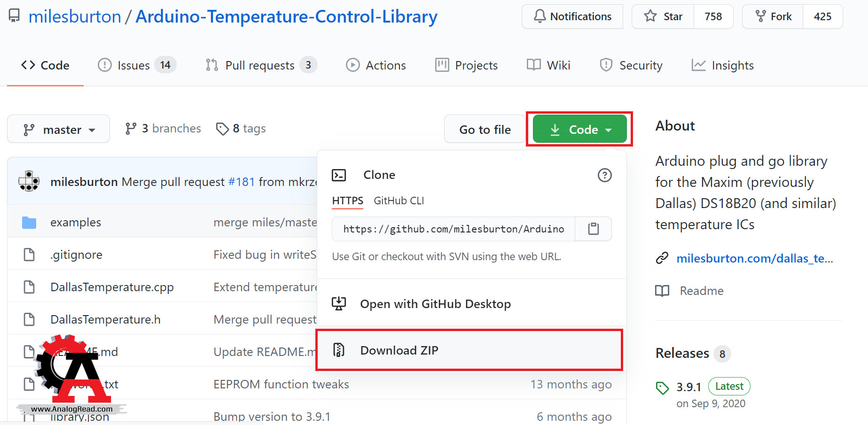
Task: Click the .gitignore file icon
Action: point(29,255)
